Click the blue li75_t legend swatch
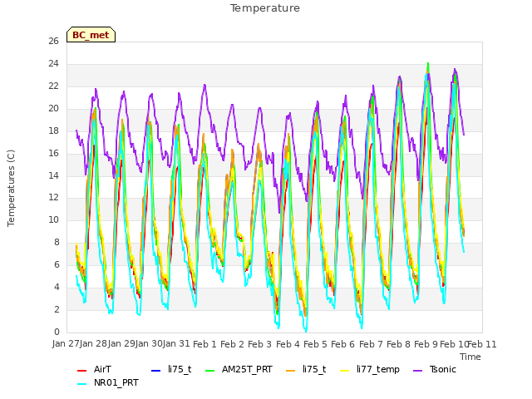532x399 pixels. [155, 370]
